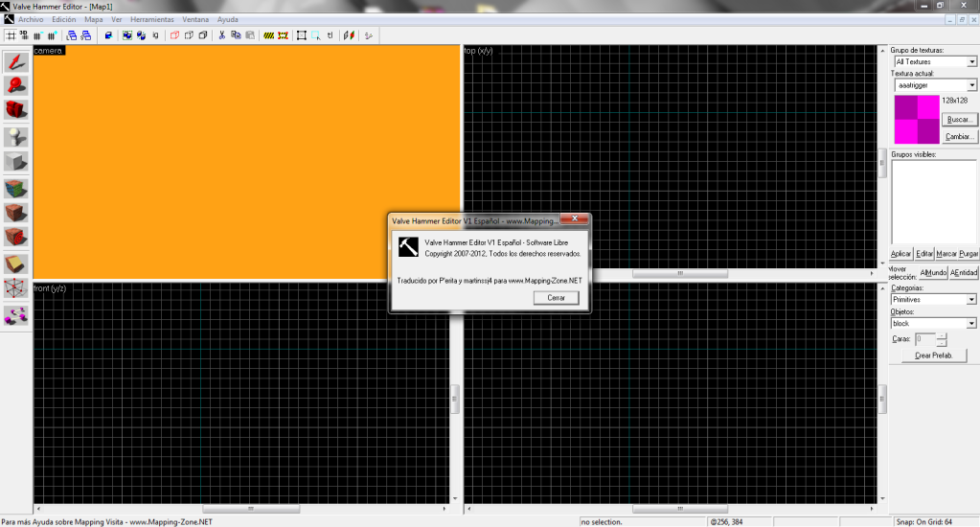Select the red Camera tool
Viewport: 980px width, 527px height.
16,111
